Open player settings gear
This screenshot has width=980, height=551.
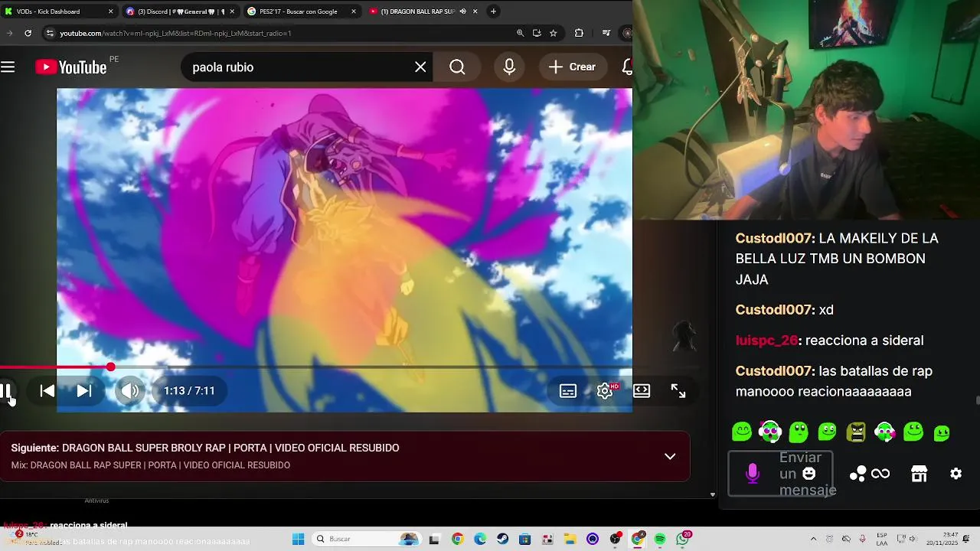[x=605, y=391]
